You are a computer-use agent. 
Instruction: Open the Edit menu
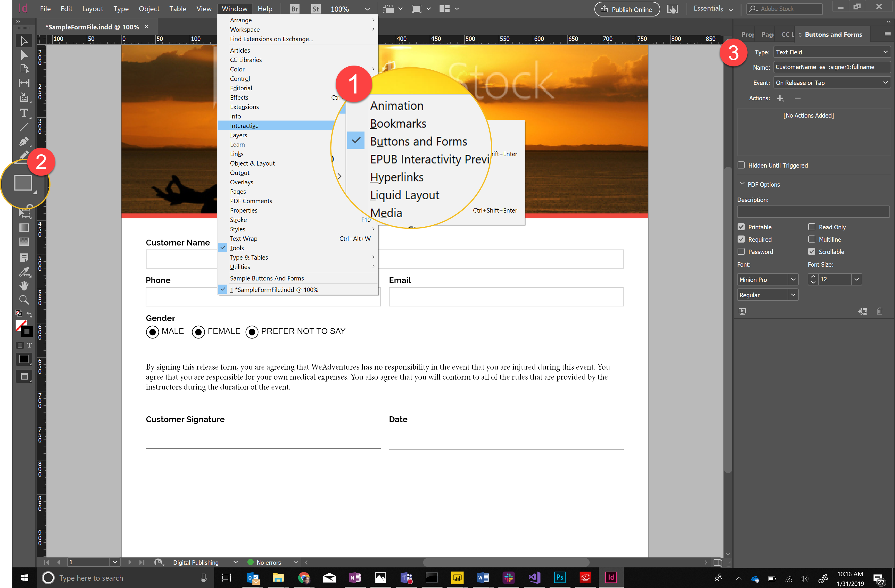click(x=66, y=9)
